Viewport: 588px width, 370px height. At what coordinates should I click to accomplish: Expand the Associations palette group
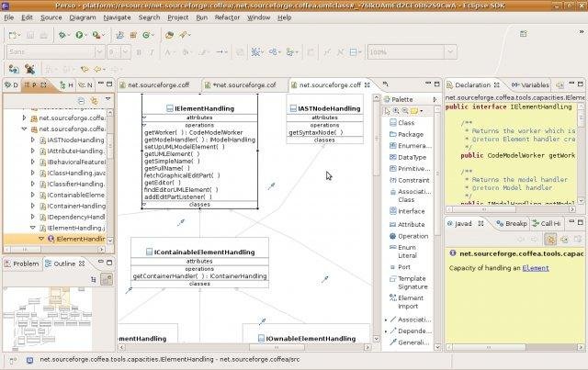point(386,320)
